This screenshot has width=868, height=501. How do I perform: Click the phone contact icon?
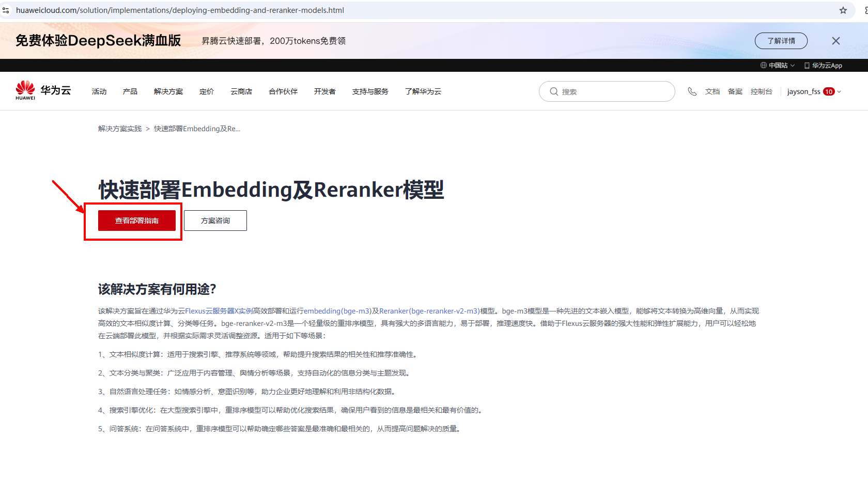[x=692, y=91]
